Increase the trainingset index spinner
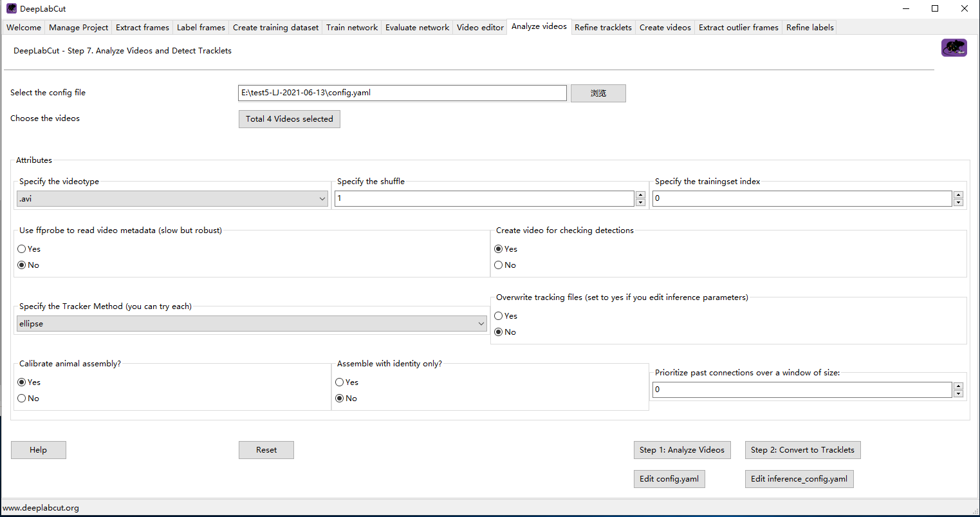Screen dimensions: 980x517 tap(958, 194)
